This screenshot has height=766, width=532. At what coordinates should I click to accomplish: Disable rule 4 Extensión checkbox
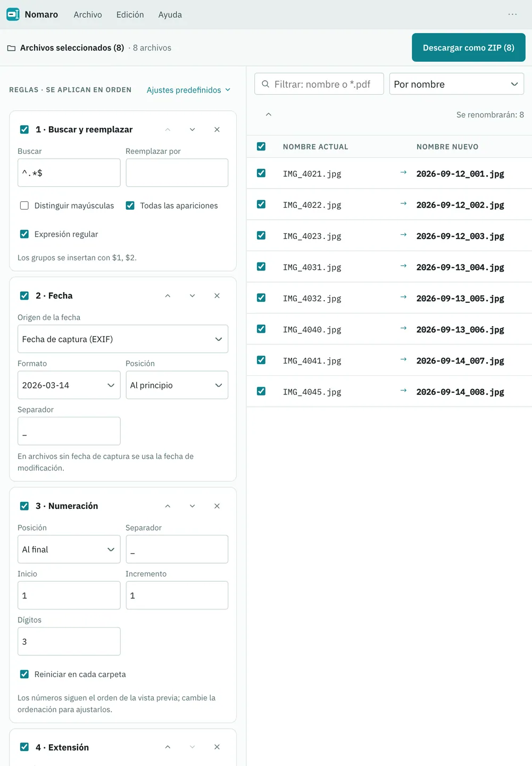(24, 747)
